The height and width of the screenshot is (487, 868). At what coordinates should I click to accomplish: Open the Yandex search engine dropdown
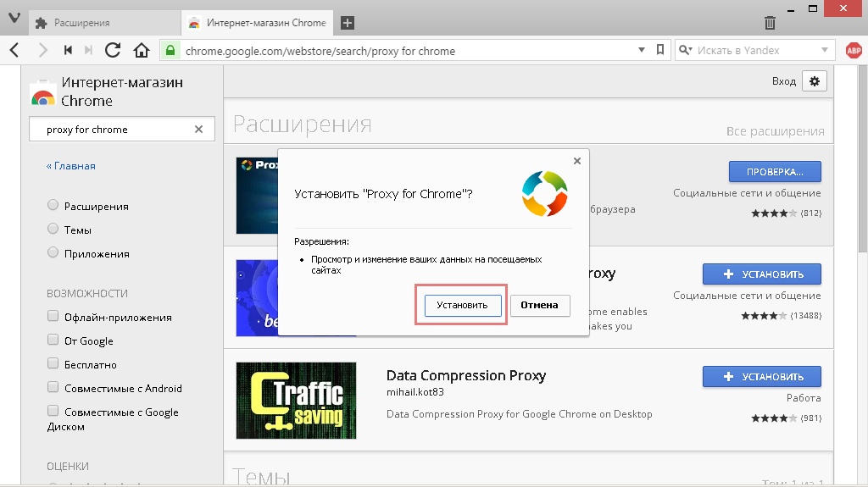pos(686,51)
